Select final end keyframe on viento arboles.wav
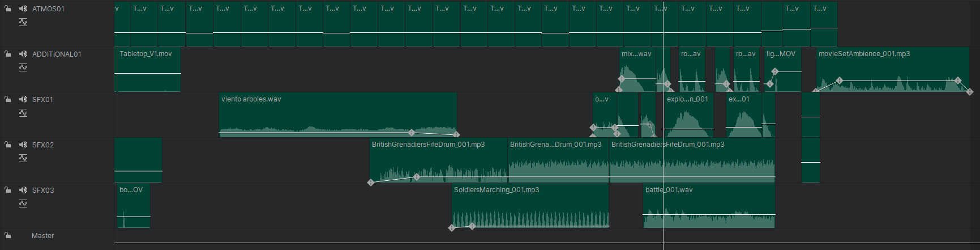980x250 pixels. click(x=456, y=135)
